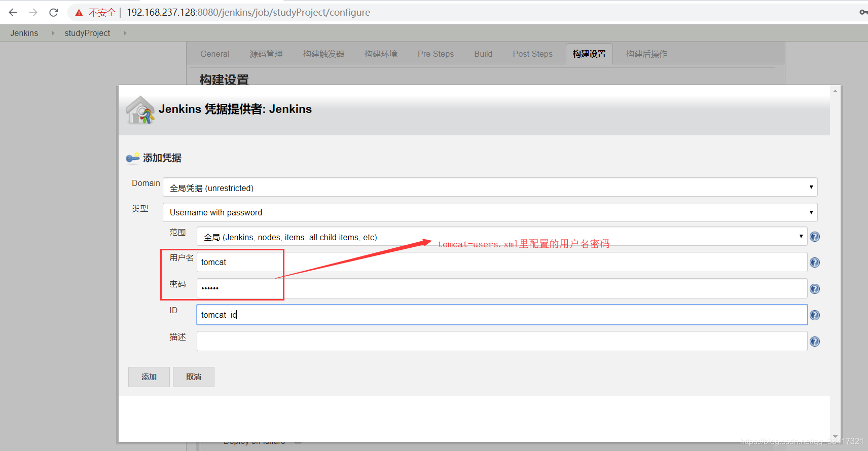
Task: Expand the Jenkins breadcrumb arrow
Action: point(53,33)
